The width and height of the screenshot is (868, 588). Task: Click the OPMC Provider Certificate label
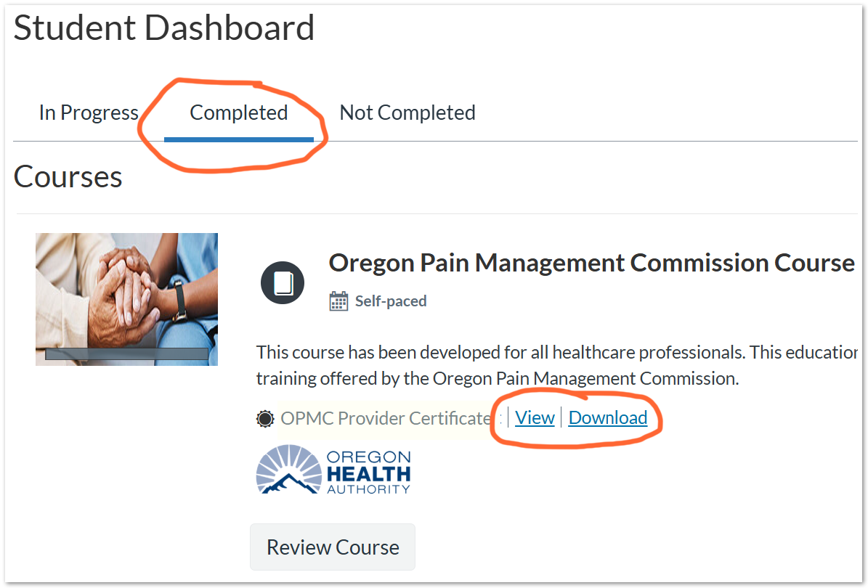pos(386,418)
